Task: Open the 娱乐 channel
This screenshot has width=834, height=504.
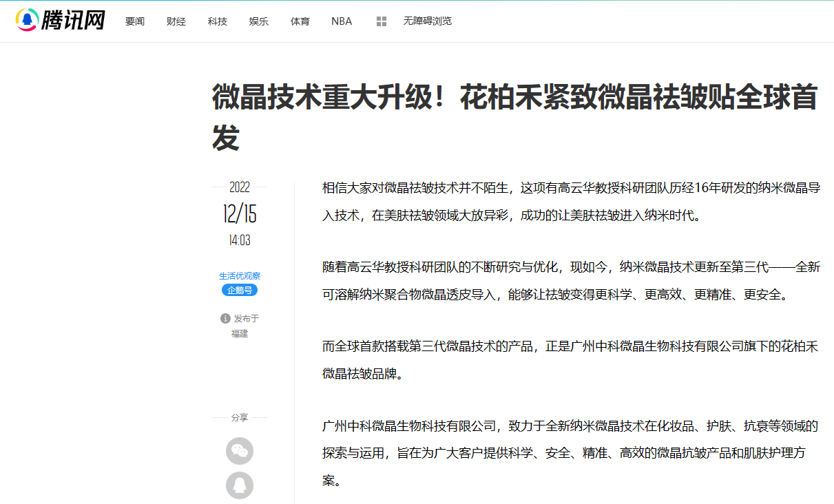Action: click(259, 21)
